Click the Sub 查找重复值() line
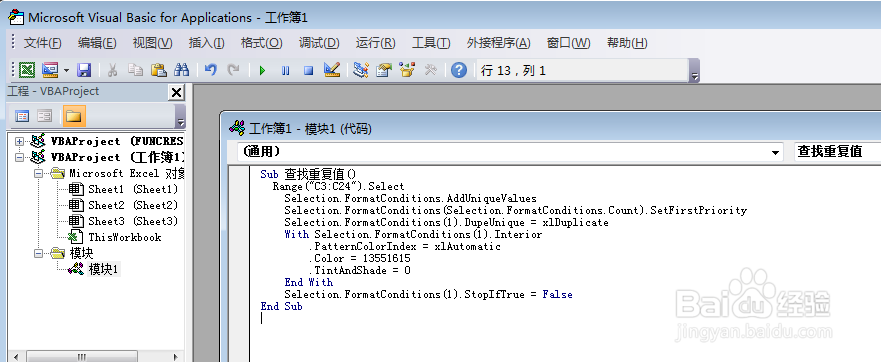 [x=308, y=174]
